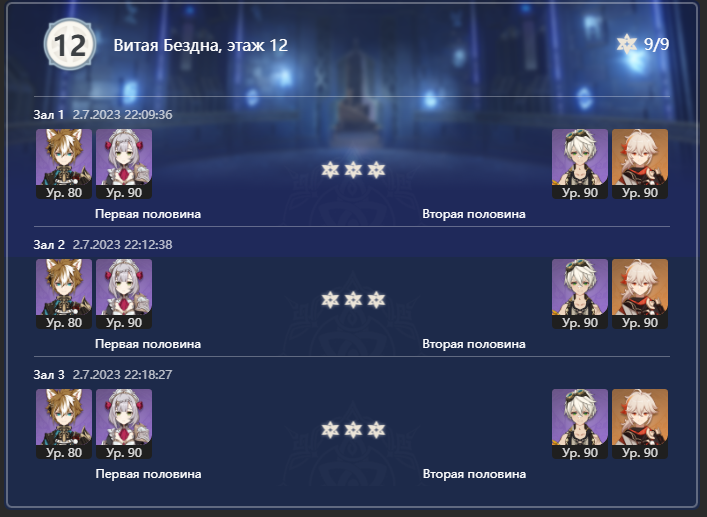The image size is (707, 517).
Task: Click the three stars in Зал 2
Action: click(353, 300)
